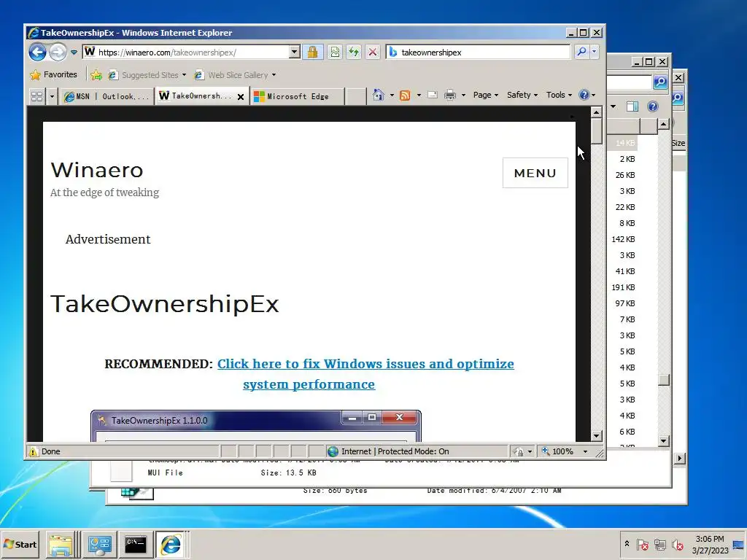Viewport: 747px width, 560px height.
Task: Expand the address bar autocomplete dropdown
Action: pyautogui.click(x=295, y=52)
